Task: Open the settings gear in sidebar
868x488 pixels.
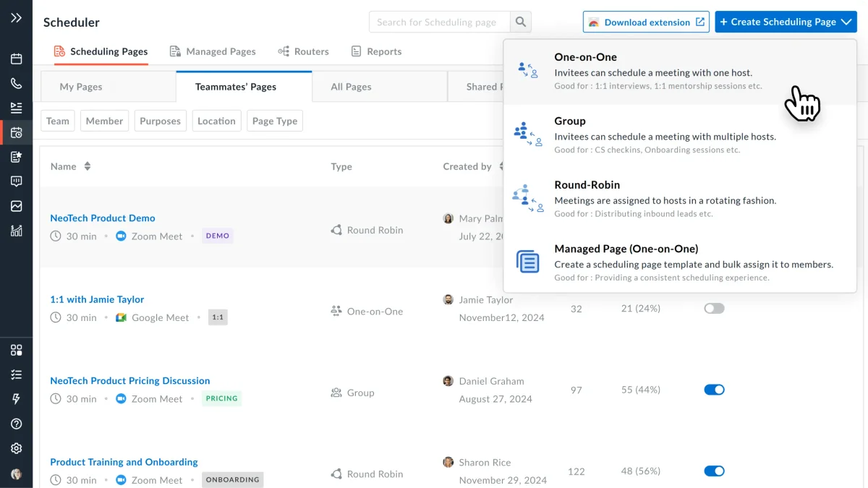Action: [16, 448]
